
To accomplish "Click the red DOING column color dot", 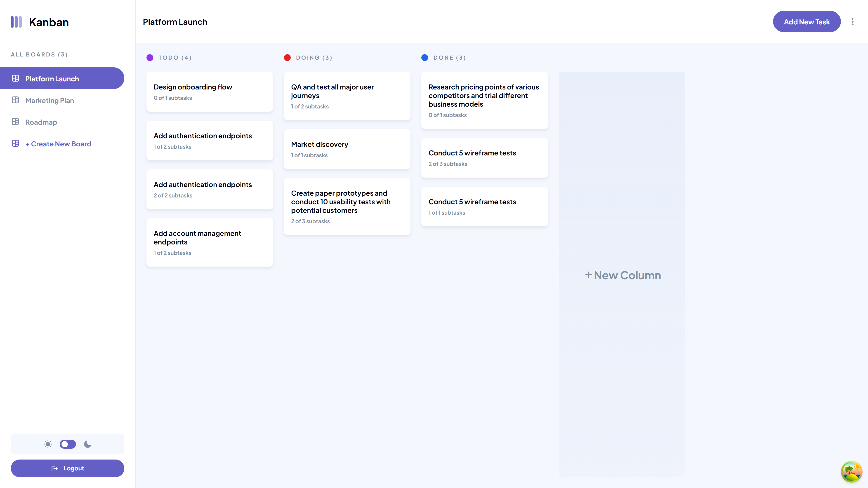I will 287,58.
